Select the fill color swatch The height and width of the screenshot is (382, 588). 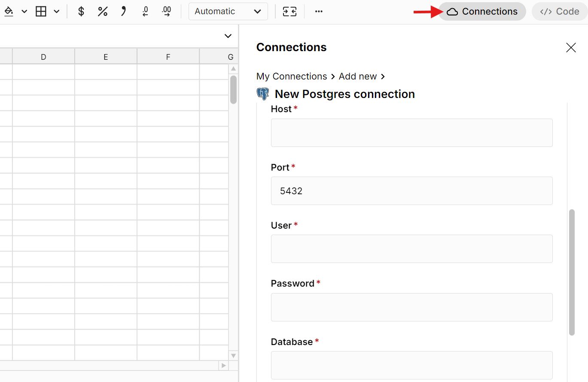point(9,11)
